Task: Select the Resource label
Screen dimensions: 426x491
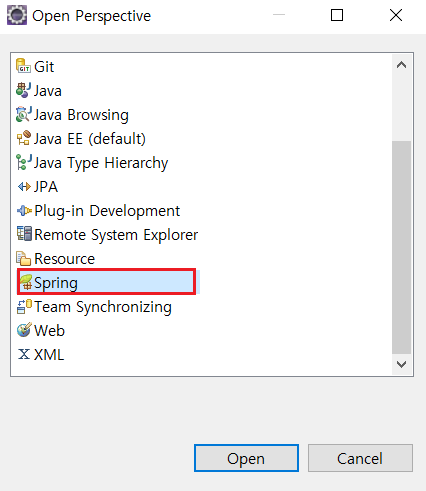Action: point(65,259)
